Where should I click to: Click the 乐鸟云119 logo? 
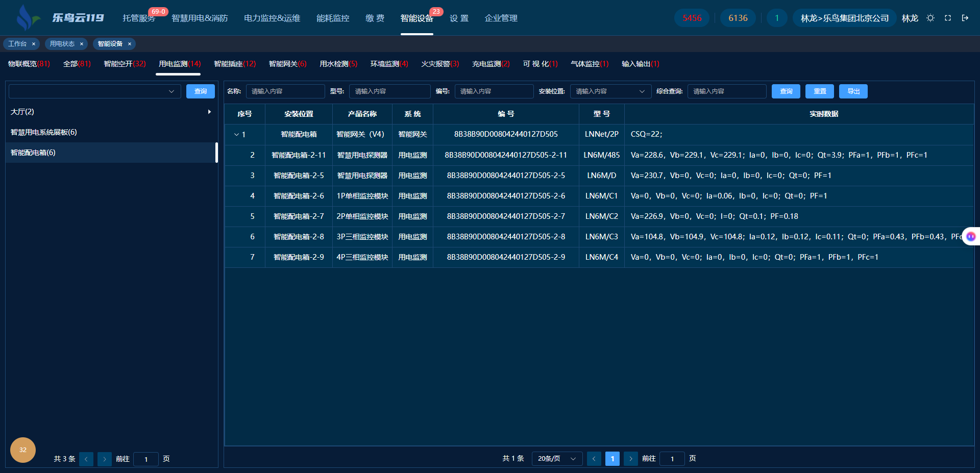pos(60,18)
